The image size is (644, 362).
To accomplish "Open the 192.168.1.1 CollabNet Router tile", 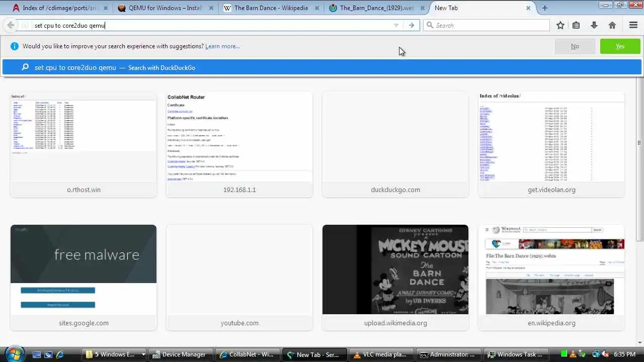I will (239, 145).
